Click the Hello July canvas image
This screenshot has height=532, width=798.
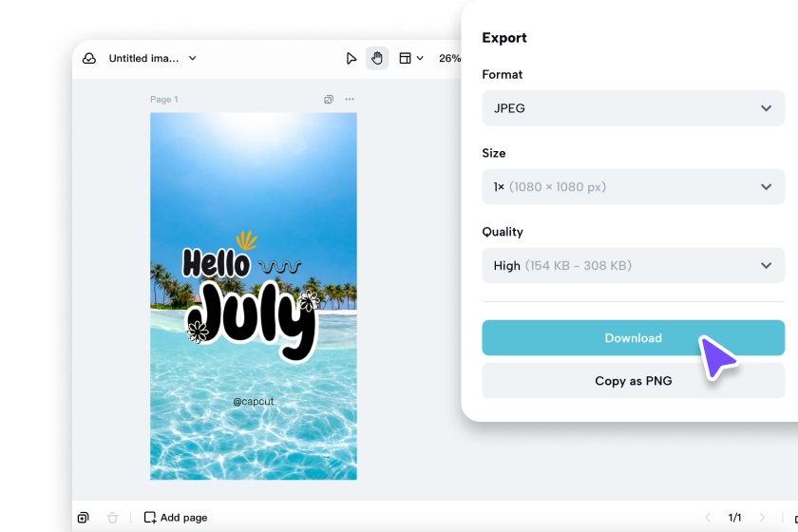tap(254, 296)
